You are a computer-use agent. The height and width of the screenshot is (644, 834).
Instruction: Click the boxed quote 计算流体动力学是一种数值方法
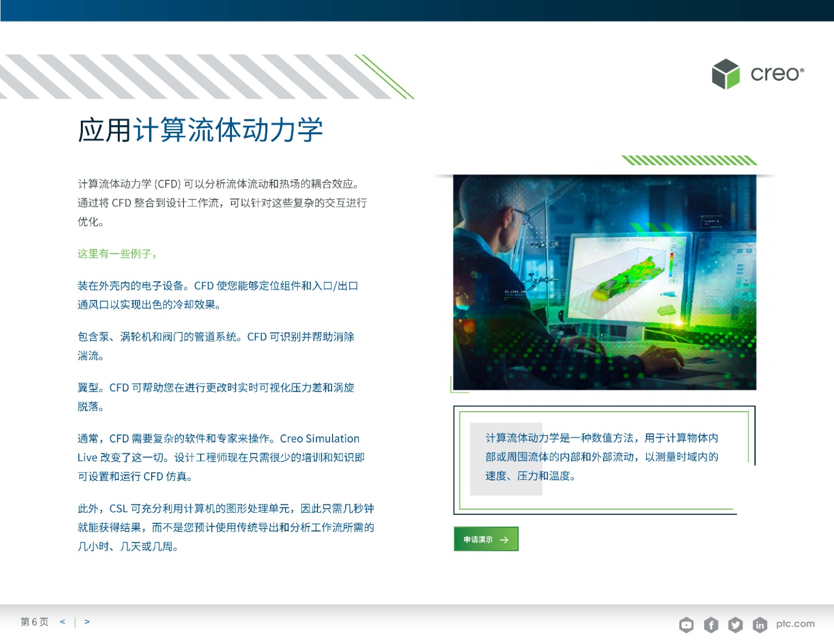602,456
